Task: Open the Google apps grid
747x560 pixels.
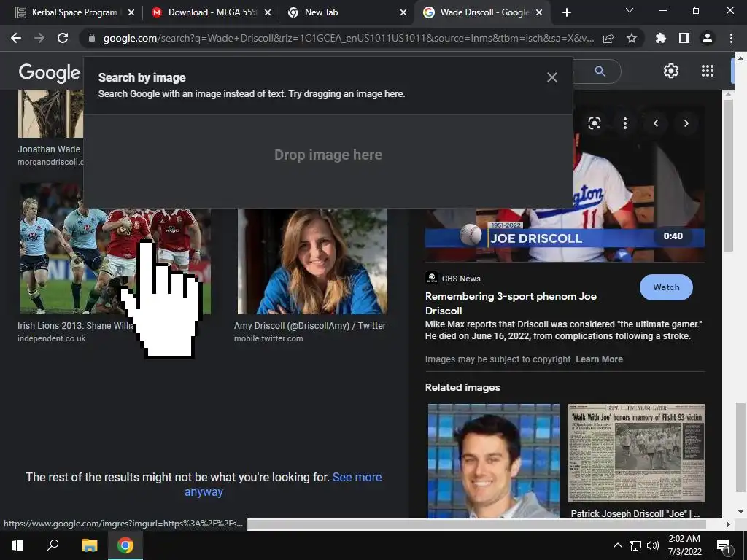Action: [x=708, y=71]
